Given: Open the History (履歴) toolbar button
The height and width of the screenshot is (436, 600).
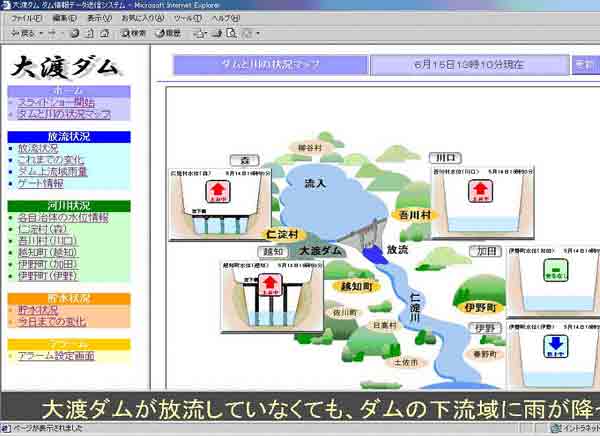Looking at the screenshot, I should click(x=167, y=33).
